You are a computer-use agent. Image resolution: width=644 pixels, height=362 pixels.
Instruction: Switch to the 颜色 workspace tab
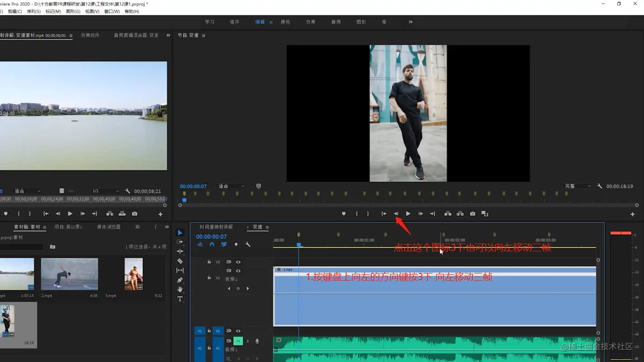click(x=285, y=22)
